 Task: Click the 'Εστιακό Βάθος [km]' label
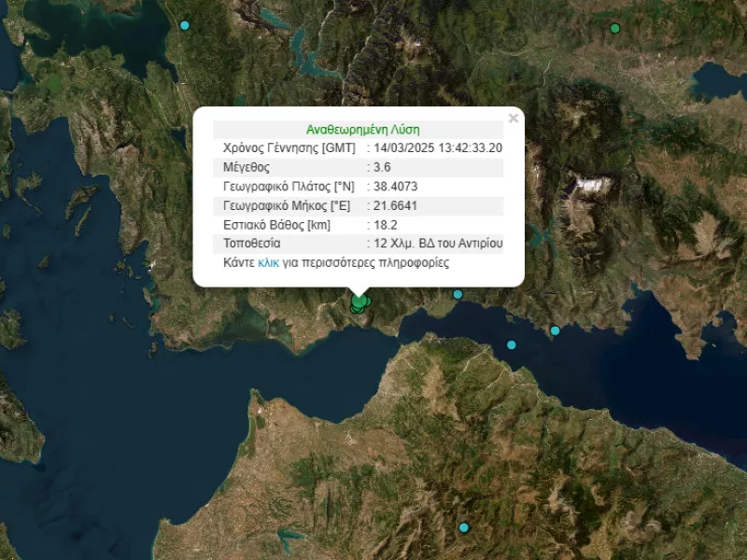point(276,225)
